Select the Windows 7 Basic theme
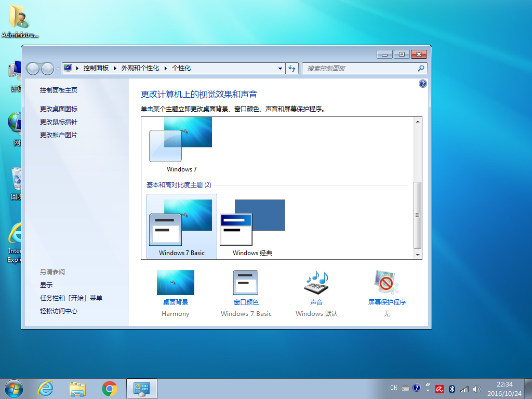The height and width of the screenshot is (399, 532). [181, 227]
